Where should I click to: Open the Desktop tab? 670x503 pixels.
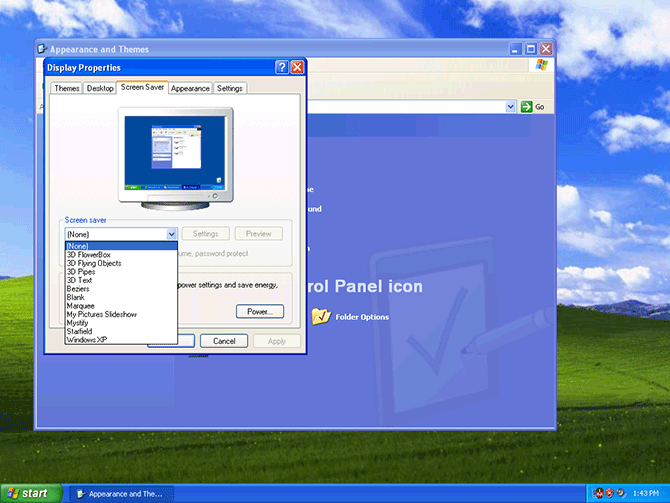coord(100,88)
